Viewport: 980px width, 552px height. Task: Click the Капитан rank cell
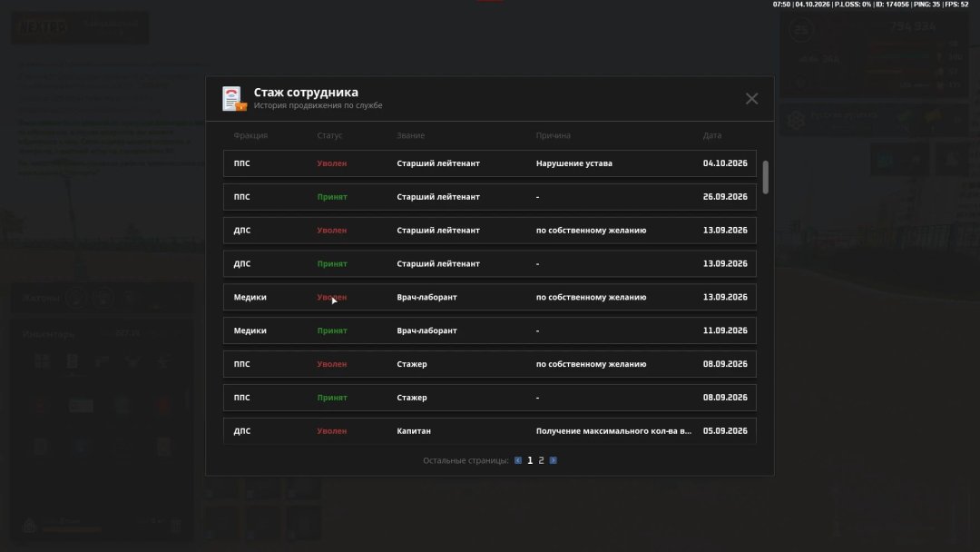(414, 431)
